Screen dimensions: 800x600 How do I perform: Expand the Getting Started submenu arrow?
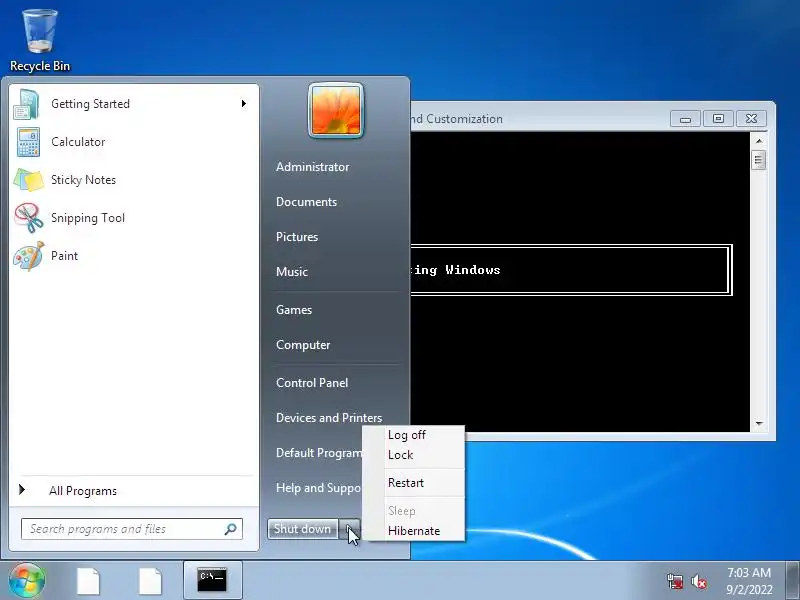(x=244, y=104)
